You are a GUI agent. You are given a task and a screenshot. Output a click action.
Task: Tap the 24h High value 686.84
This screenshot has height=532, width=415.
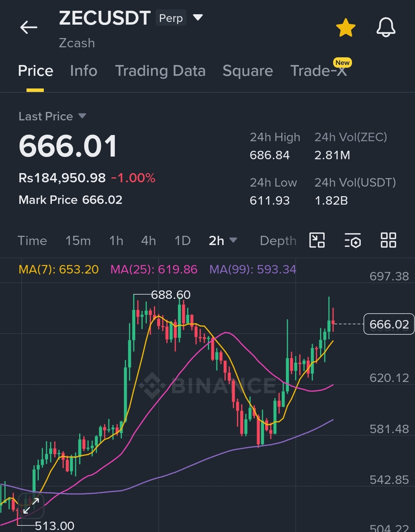269,155
